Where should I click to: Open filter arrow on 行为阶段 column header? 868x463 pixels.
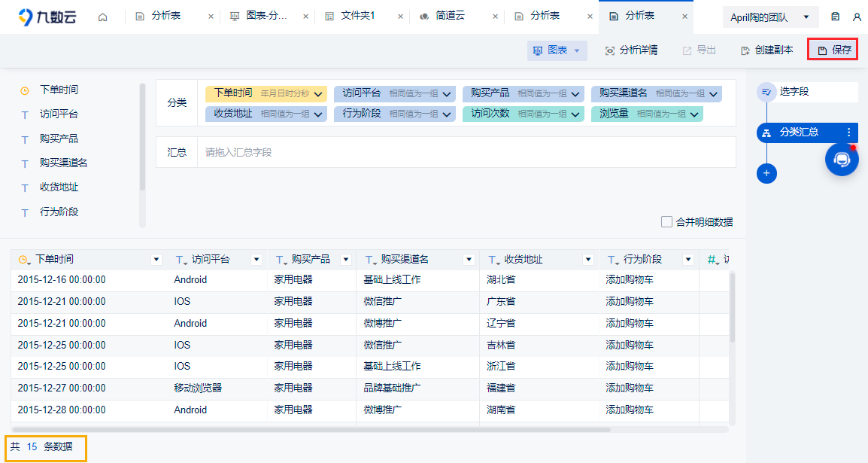click(688, 259)
